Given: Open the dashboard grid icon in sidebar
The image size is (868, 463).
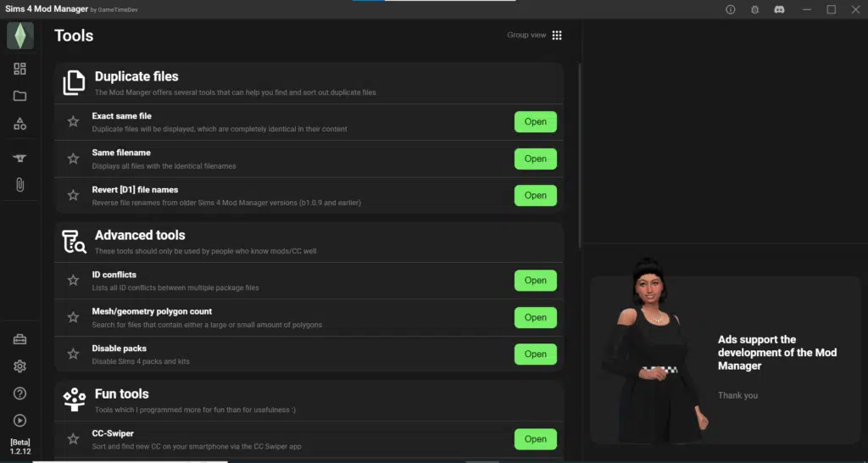Looking at the screenshot, I should pos(19,69).
